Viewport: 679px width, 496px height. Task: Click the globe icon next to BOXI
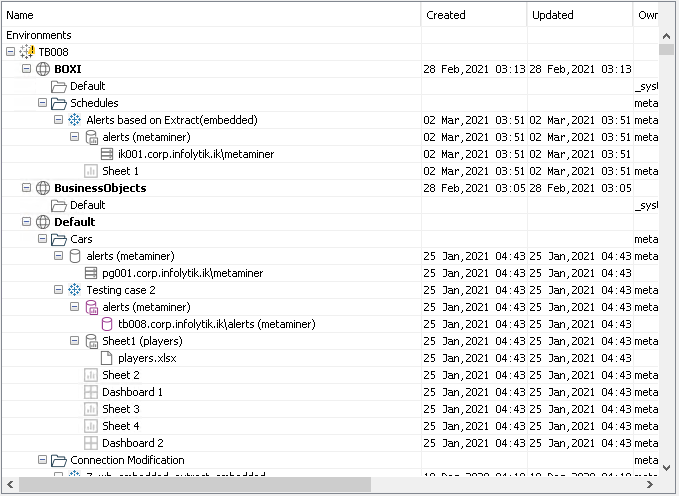[43, 69]
